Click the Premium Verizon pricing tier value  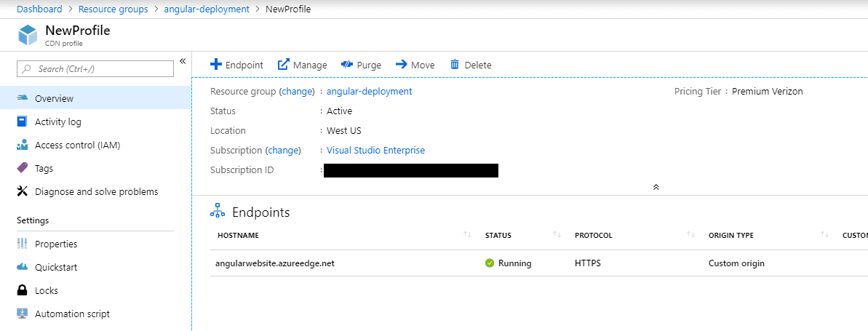pos(768,92)
